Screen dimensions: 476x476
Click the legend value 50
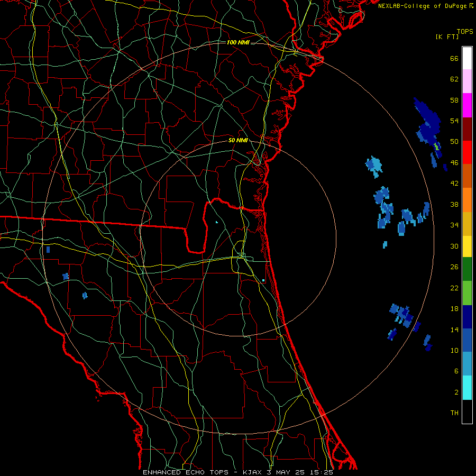pyautogui.click(x=454, y=141)
